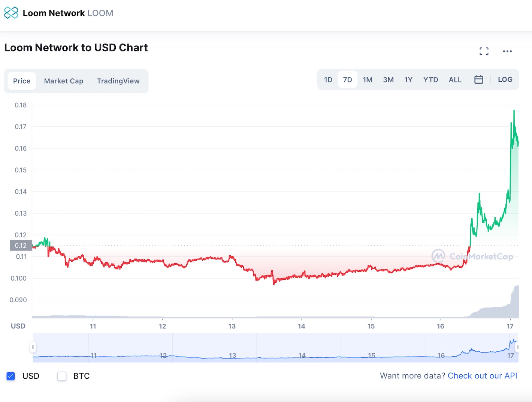Choose the YTD time range

coord(430,79)
